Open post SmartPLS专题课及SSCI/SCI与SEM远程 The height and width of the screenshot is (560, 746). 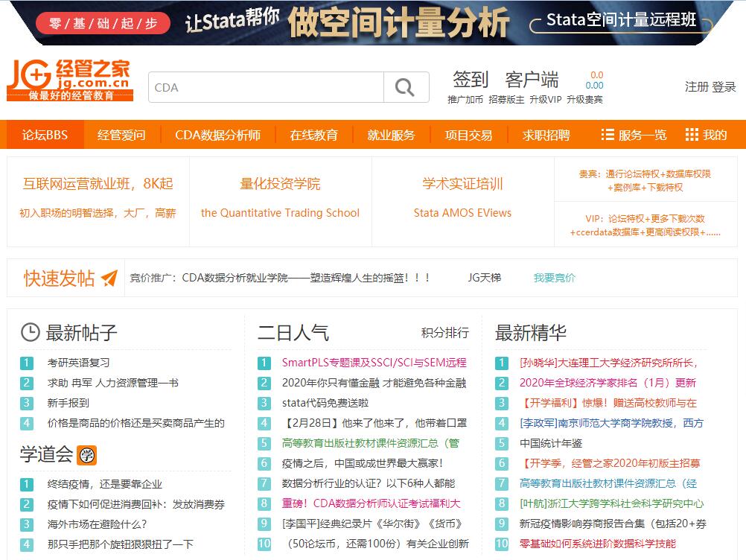[x=374, y=363]
